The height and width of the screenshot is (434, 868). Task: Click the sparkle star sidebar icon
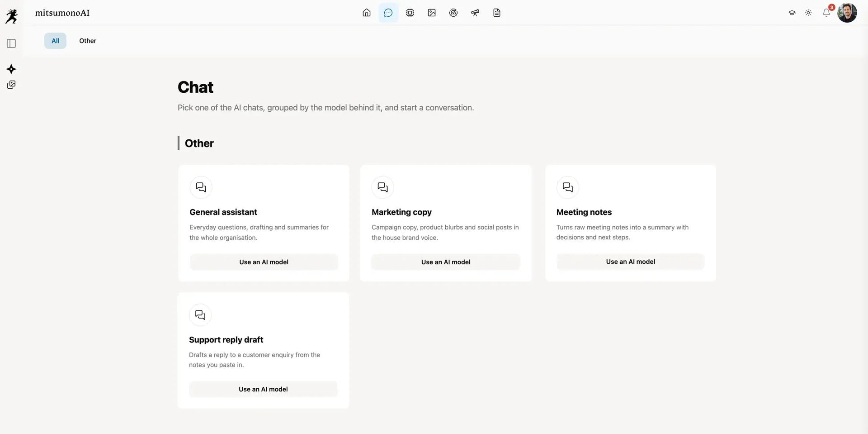(11, 69)
